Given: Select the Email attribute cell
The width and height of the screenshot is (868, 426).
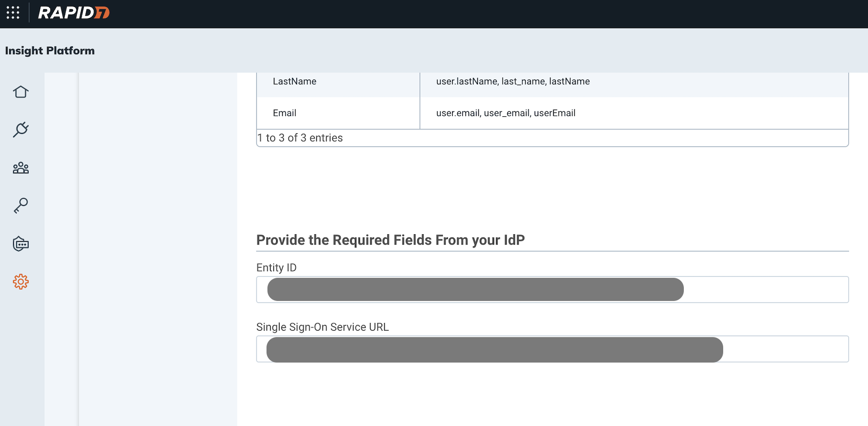Looking at the screenshot, I should pos(285,113).
